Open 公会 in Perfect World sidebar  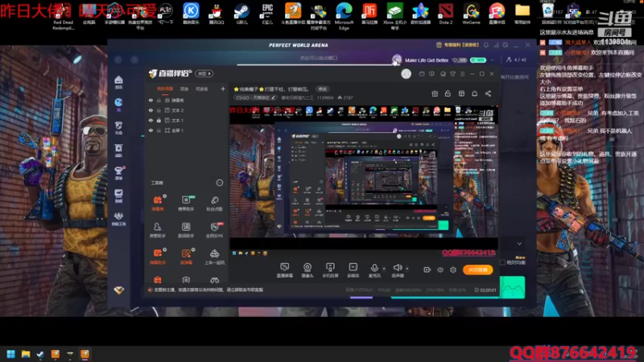point(118,128)
